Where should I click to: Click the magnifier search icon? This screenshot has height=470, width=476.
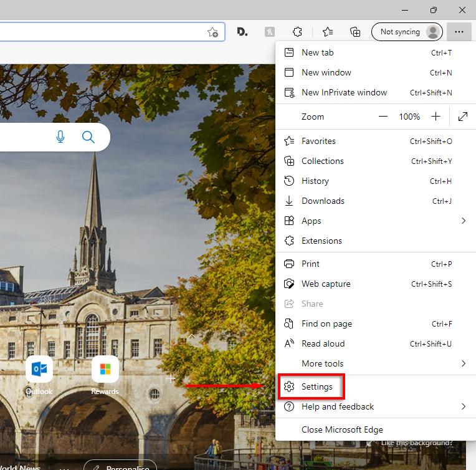[88, 137]
